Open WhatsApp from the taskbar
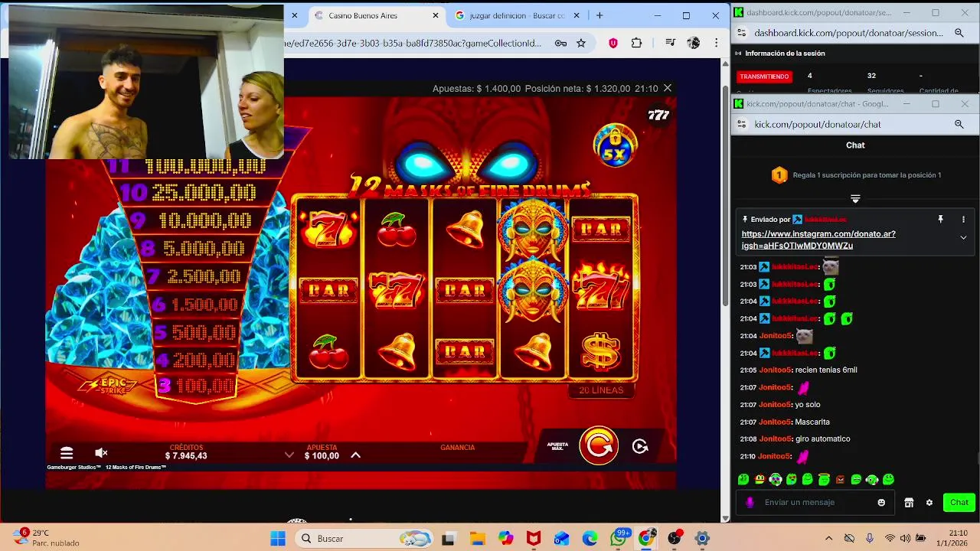This screenshot has height=551, width=980. 619,539
